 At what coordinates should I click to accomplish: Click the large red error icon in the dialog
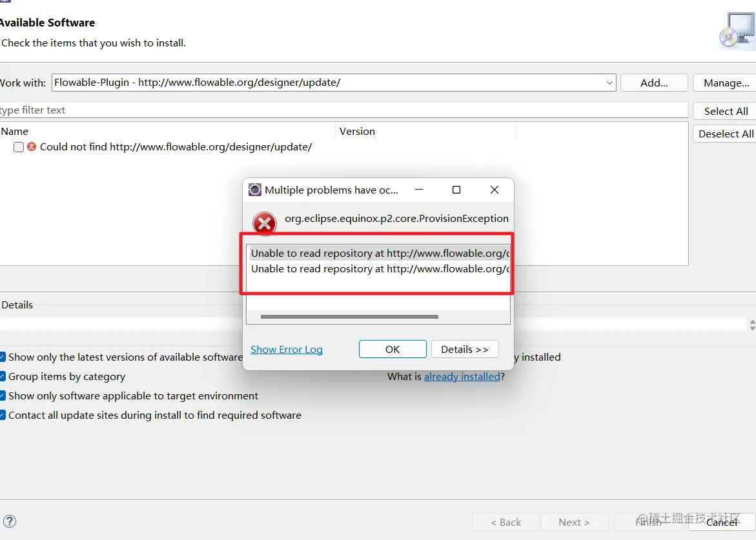coord(264,223)
